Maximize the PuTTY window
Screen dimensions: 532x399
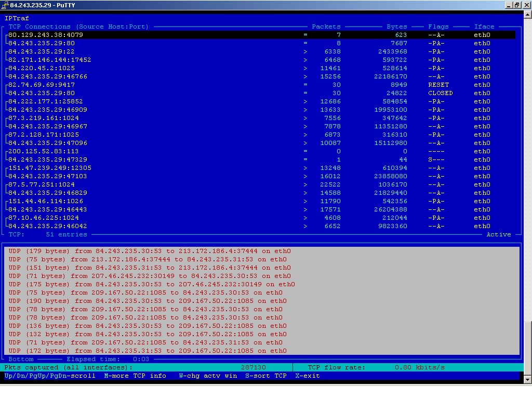click(x=516, y=5)
